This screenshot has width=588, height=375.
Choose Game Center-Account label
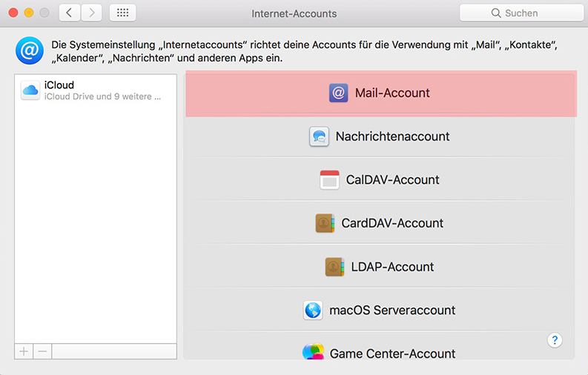(392, 354)
